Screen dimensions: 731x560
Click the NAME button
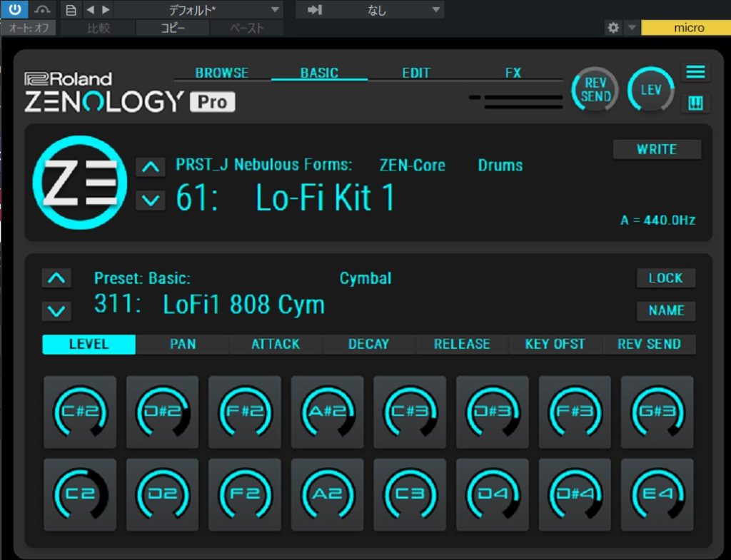pos(665,310)
